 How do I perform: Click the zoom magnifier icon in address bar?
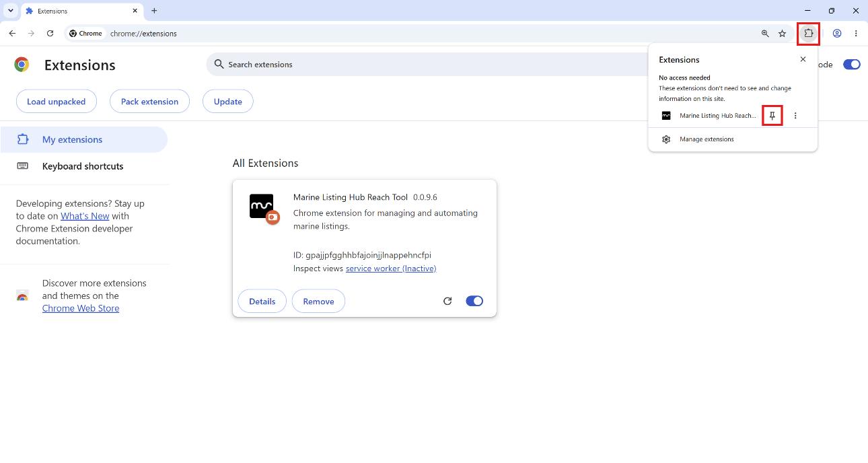pos(765,33)
